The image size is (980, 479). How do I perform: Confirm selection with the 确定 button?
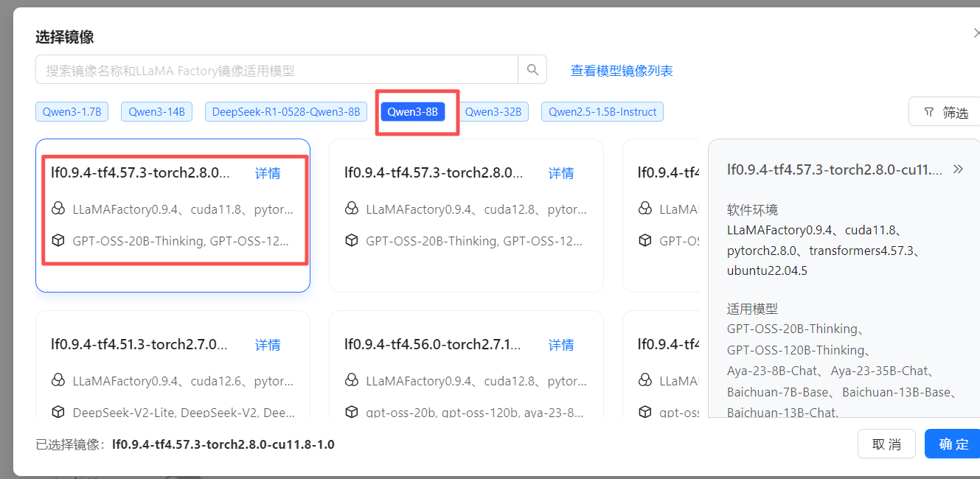(x=952, y=444)
